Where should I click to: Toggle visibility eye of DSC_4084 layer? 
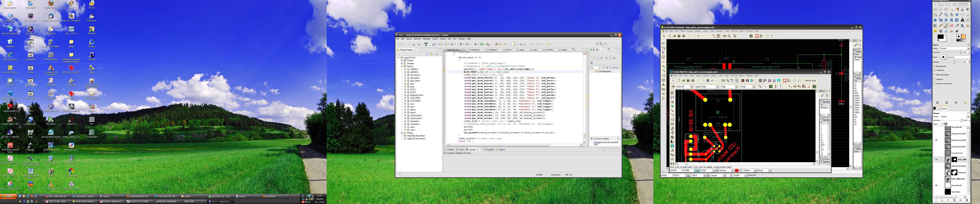[x=936, y=160]
